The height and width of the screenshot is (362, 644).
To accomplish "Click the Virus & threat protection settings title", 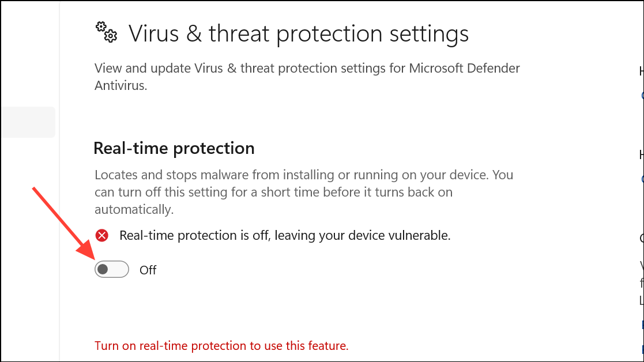I will pos(299,33).
